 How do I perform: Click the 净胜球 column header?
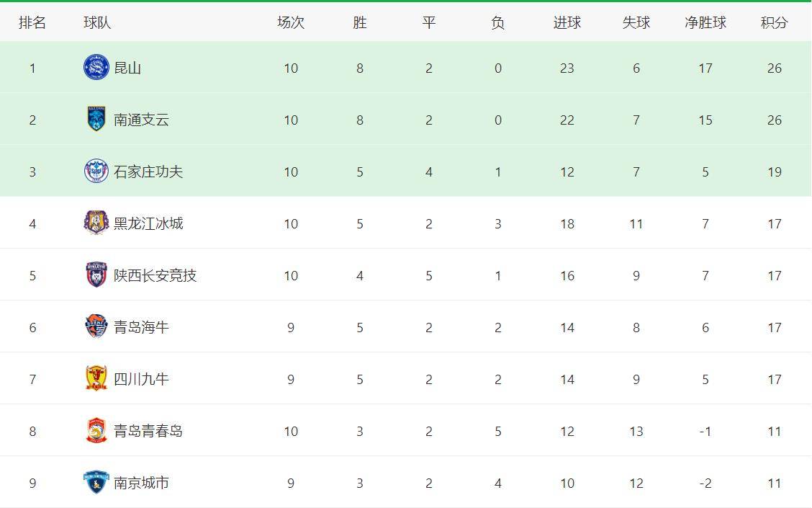705,22
